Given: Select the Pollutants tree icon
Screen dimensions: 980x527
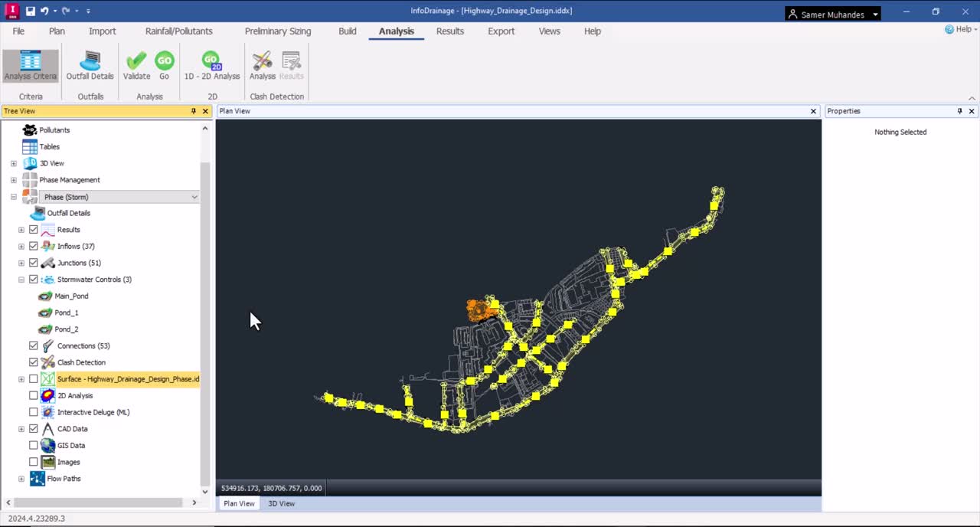Looking at the screenshot, I should click(30, 130).
